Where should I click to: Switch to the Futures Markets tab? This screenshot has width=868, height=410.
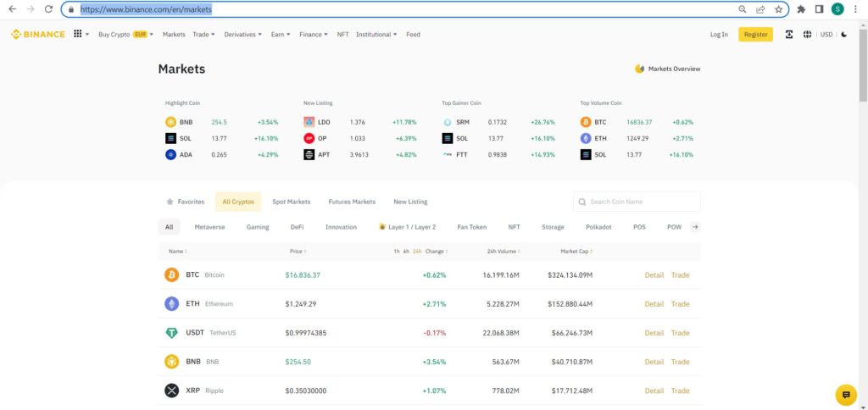pyautogui.click(x=352, y=202)
